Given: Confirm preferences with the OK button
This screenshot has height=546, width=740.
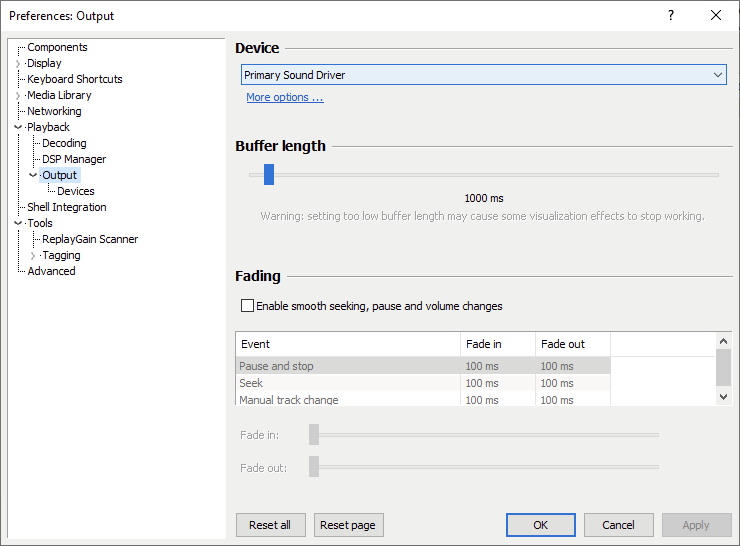Looking at the screenshot, I should [540, 525].
